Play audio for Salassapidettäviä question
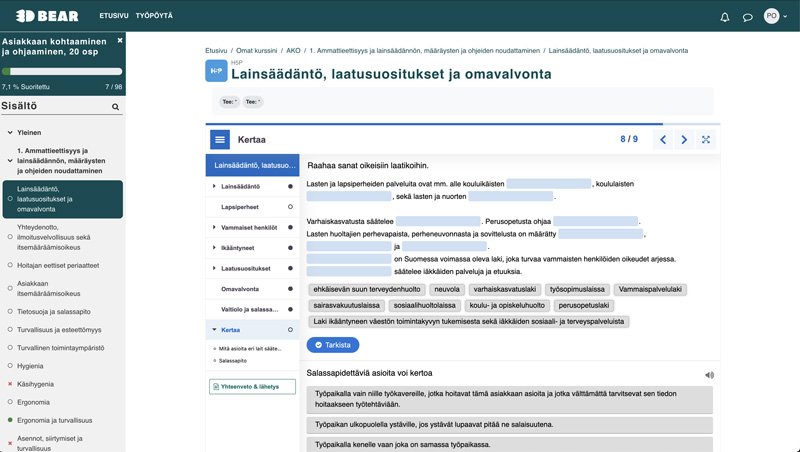The width and height of the screenshot is (800, 452). pyautogui.click(x=709, y=375)
